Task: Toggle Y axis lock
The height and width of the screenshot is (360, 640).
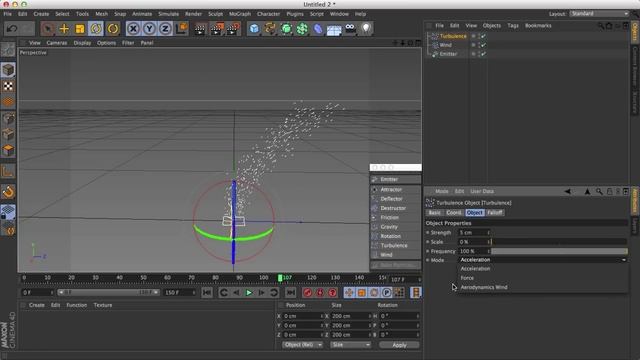Action: pyautogui.click(x=149, y=29)
